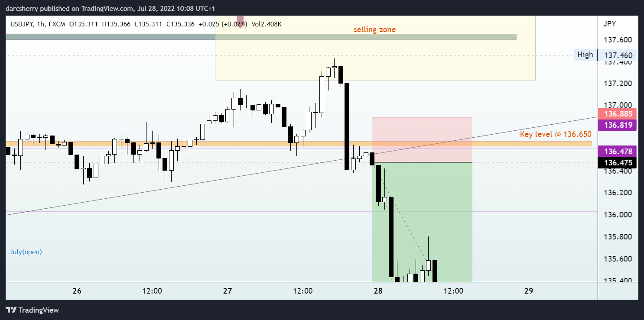Image resolution: width=644 pixels, height=320 pixels.
Task: Click the JPY currency label
Action: click(x=609, y=23)
